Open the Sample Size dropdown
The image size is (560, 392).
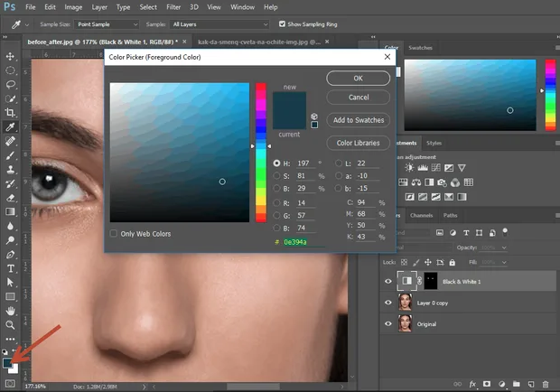click(107, 24)
